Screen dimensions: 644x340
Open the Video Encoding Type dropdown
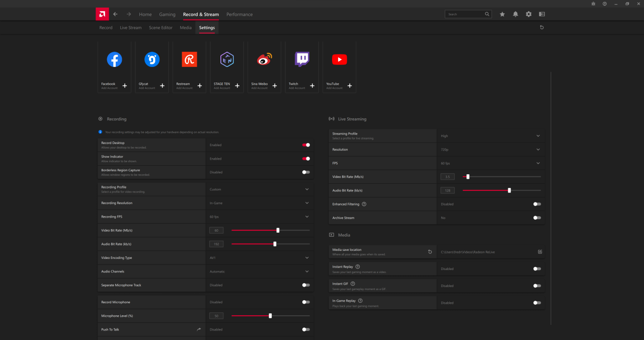(307, 258)
